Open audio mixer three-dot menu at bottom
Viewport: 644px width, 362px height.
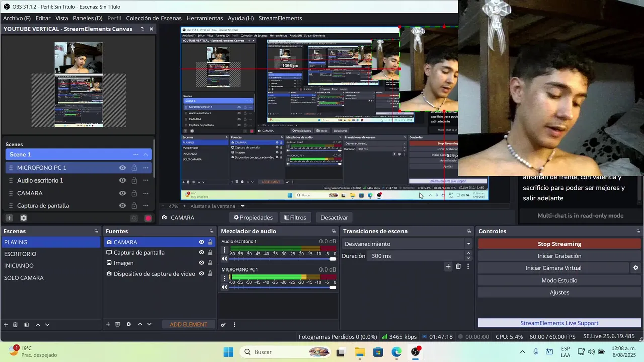click(234, 325)
